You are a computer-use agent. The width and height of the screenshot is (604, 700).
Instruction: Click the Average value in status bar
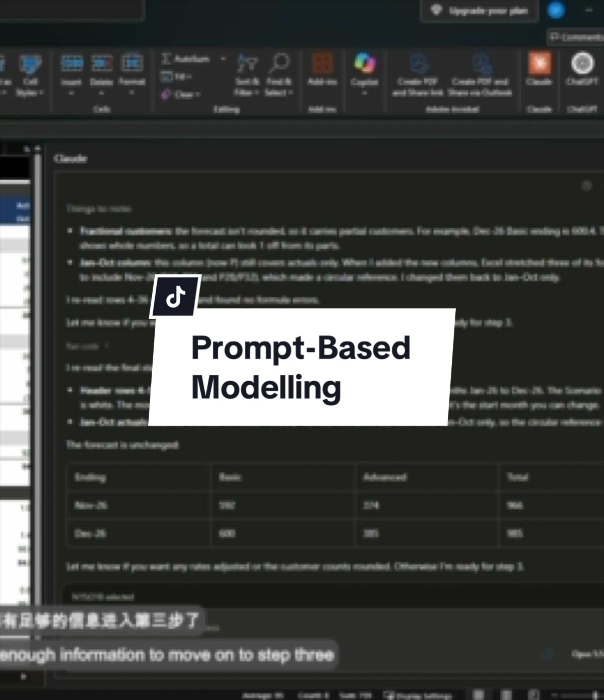pos(263,695)
